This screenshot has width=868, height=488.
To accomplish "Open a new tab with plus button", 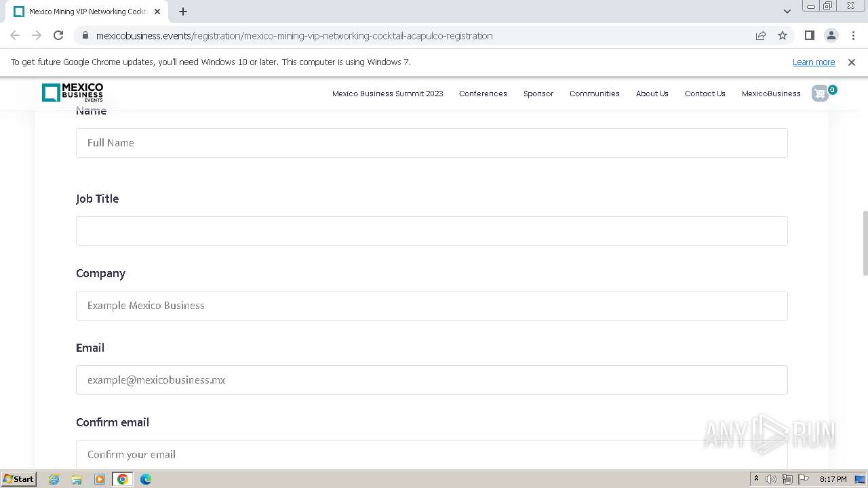I will [183, 12].
